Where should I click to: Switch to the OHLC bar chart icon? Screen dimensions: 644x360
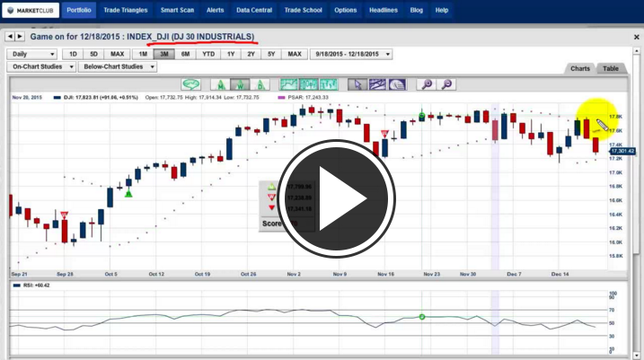coord(328,84)
